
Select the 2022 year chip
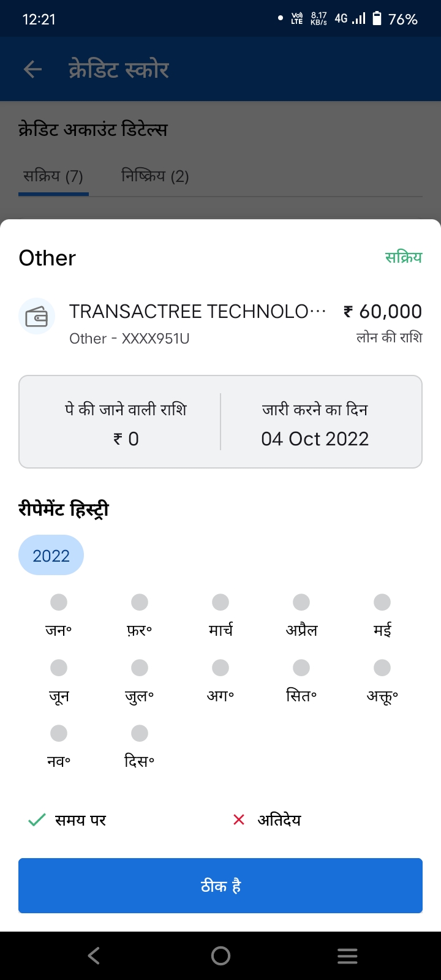51,556
